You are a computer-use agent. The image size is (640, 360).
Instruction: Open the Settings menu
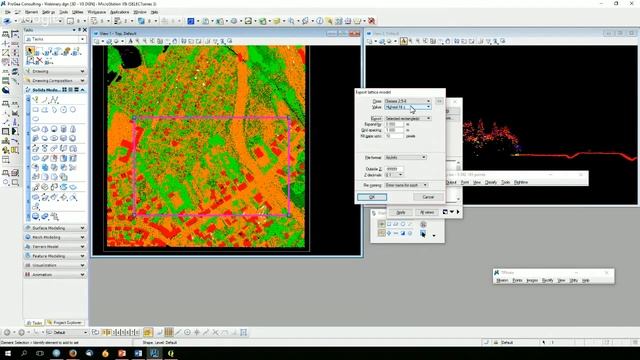48,12
